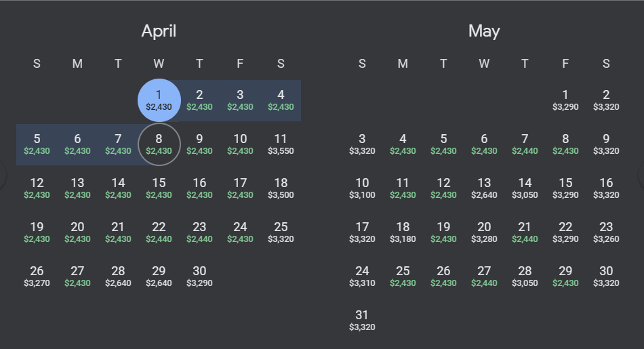644x349 pixels.
Task: Select April 26 priced at $3,270
Action: pyautogui.click(x=37, y=276)
